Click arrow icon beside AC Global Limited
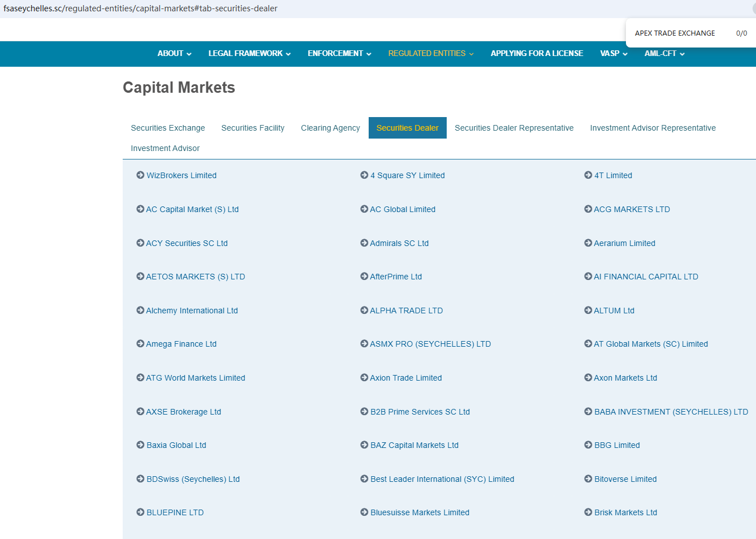 click(x=364, y=209)
